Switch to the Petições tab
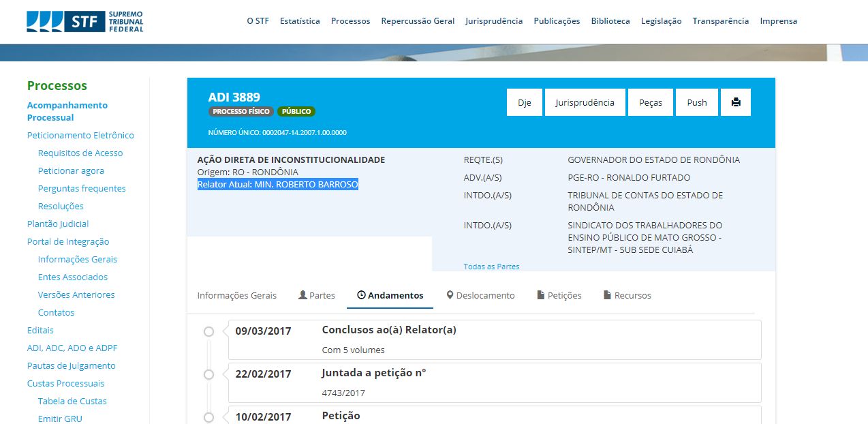 pos(559,295)
